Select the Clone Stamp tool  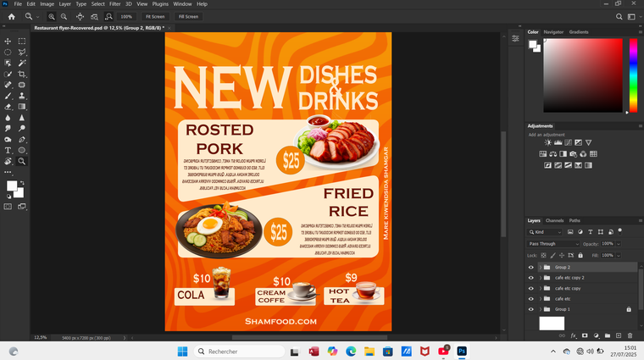(x=22, y=96)
